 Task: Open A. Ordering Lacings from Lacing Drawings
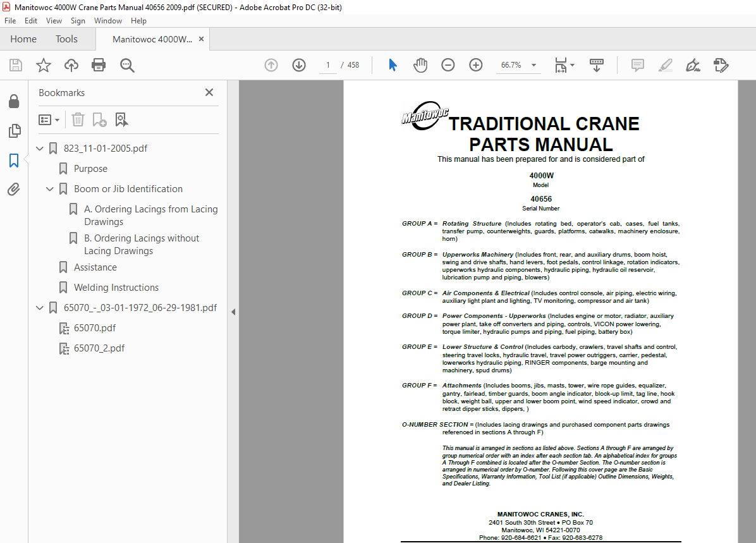pyautogui.click(x=151, y=216)
